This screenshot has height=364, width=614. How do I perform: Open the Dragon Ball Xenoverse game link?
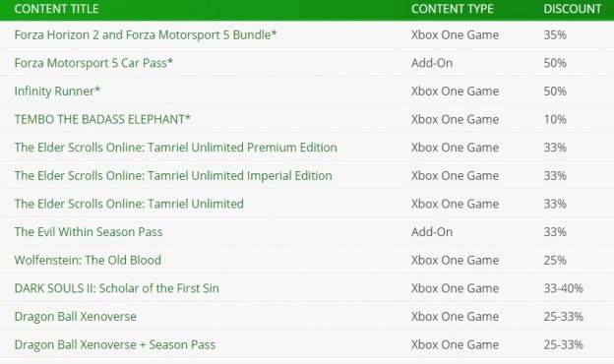(75, 317)
